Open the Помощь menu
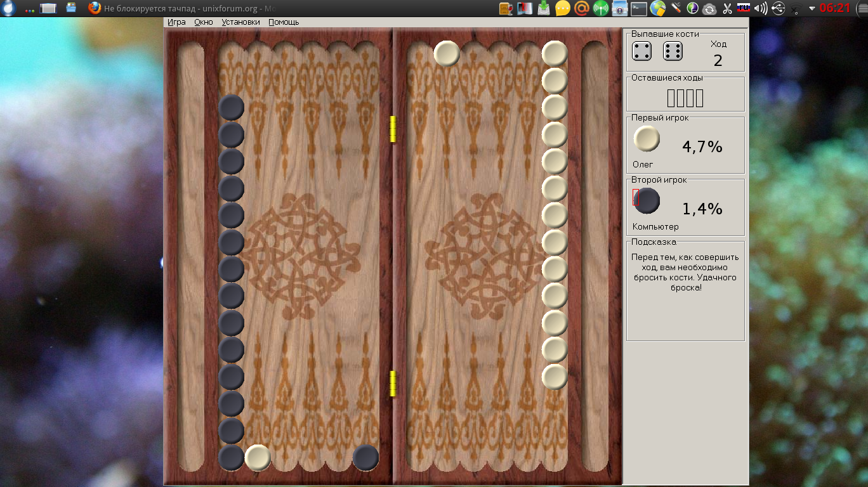 [284, 22]
